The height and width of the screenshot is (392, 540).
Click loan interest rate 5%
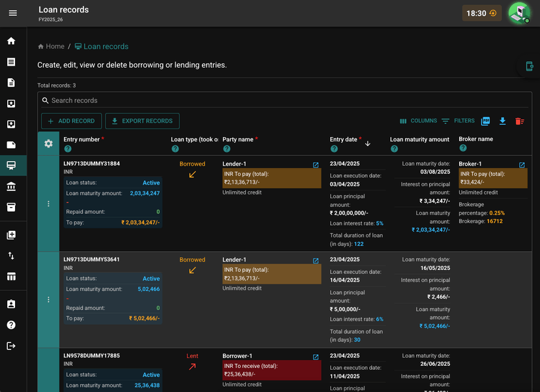380,223
